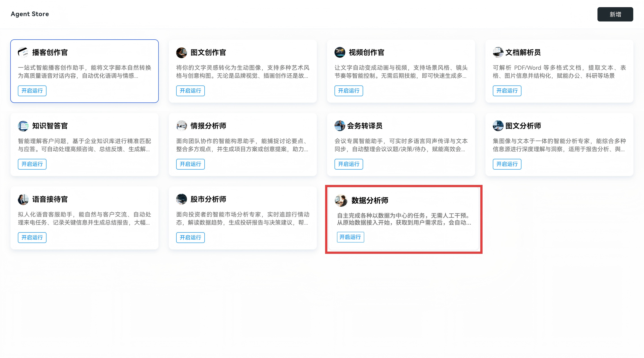Click the 股市分析师 avatar icon

pyautogui.click(x=181, y=199)
